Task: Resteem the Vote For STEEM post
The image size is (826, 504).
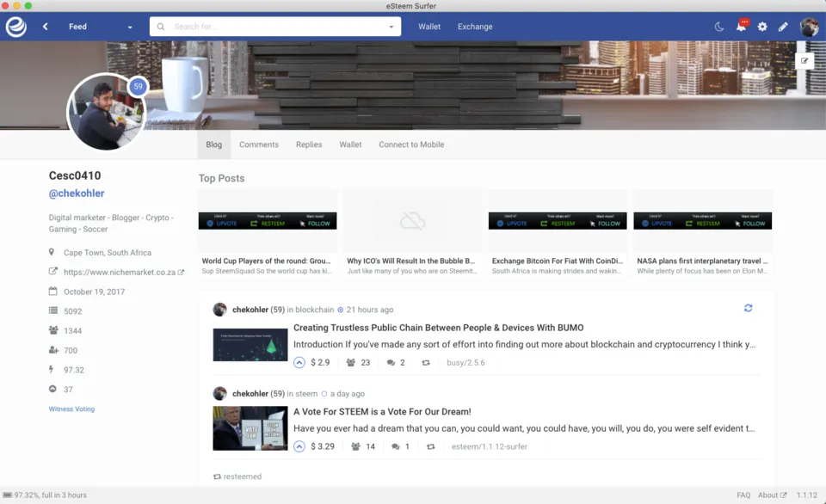Action: [430, 446]
